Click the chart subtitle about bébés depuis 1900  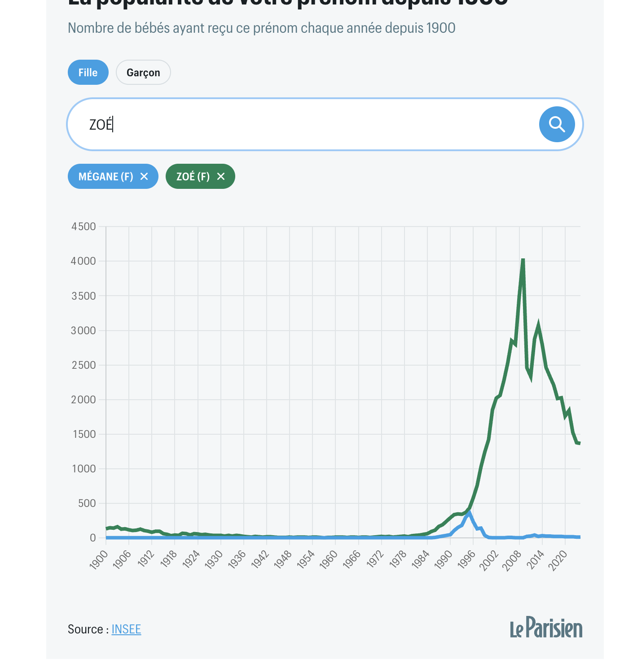click(262, 28)
